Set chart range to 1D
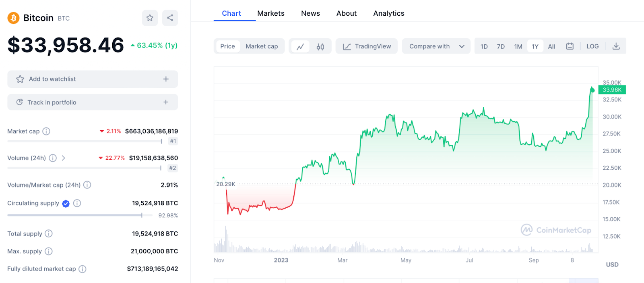Image resolution: width=644 pixels, height=283 pixels. pos(484,46)
